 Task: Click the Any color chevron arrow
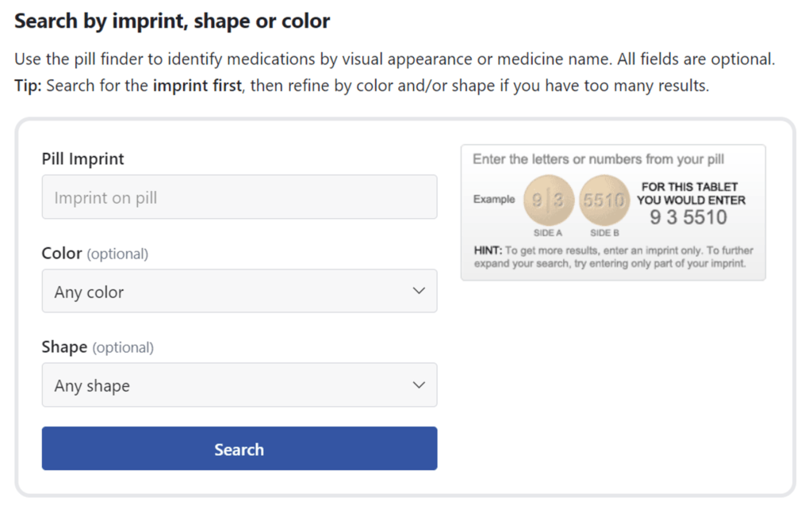(x=419, y=291)
